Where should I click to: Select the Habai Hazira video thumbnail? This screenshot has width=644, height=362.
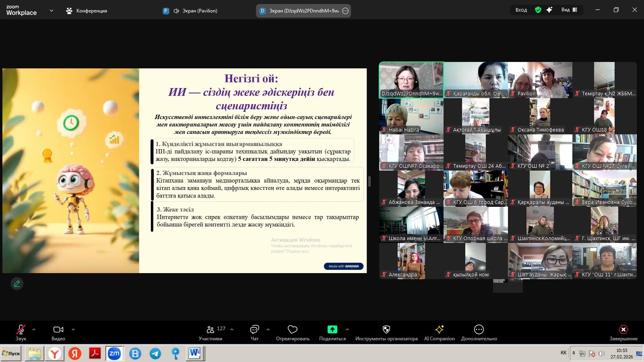pos(411,116)
